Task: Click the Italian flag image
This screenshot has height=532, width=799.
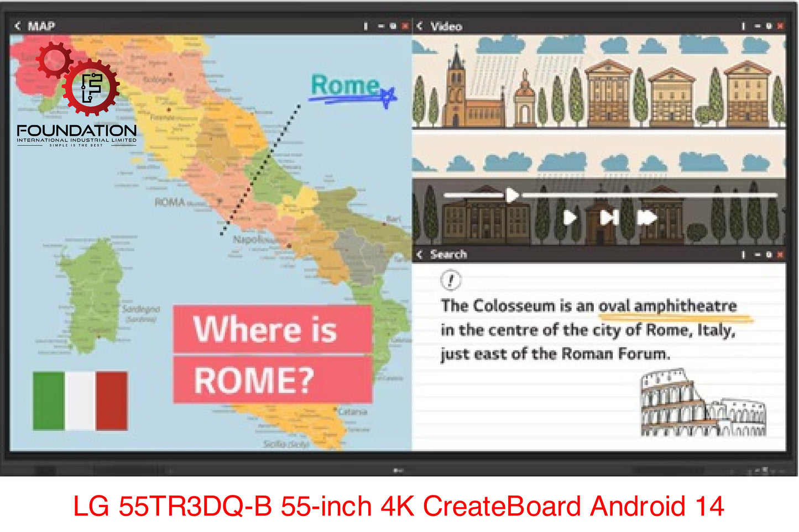Action: 80,401
